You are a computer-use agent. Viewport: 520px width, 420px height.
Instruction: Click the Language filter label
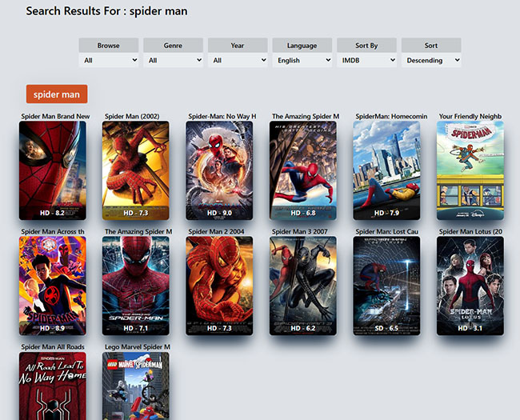[302, 46]
